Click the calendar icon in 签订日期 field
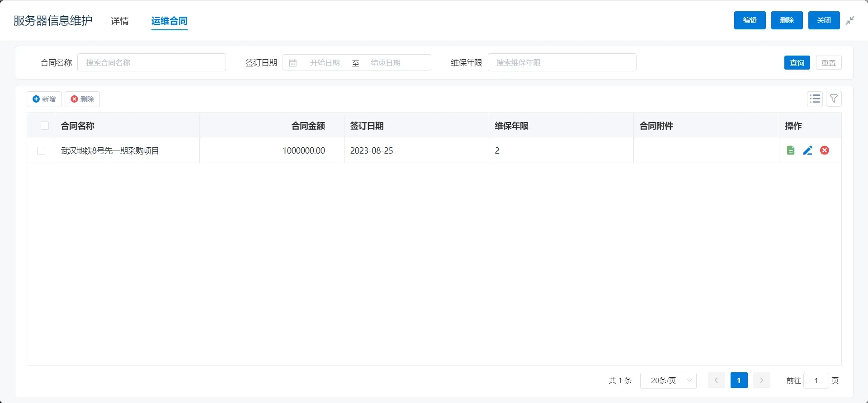Screen dimensions: 868x403 (x=293, y=63)
